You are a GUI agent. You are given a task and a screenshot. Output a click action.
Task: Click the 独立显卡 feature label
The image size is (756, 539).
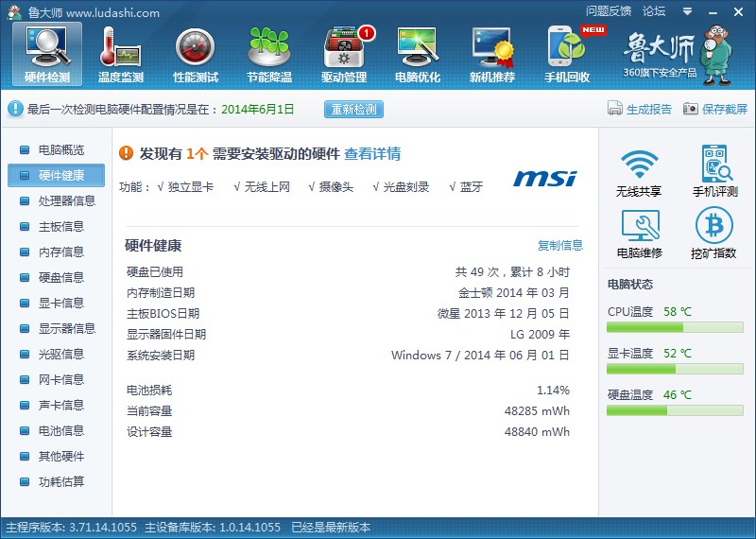[191, 186]
